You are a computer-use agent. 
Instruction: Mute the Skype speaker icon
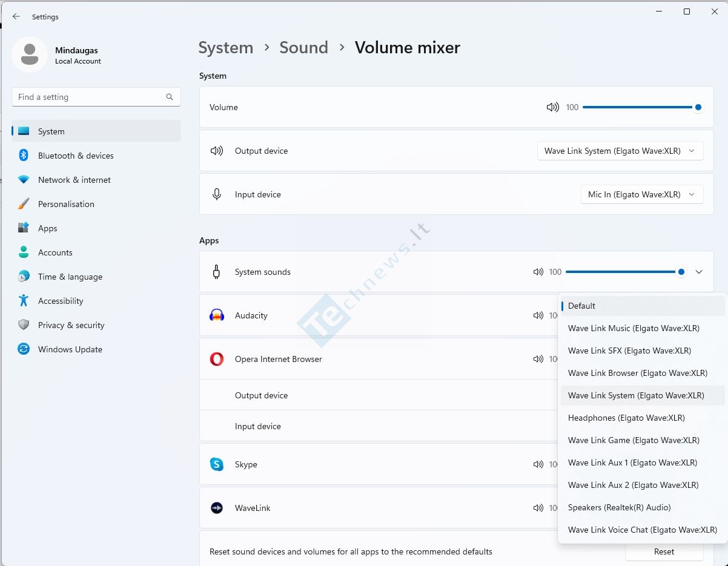pos(538,464)
